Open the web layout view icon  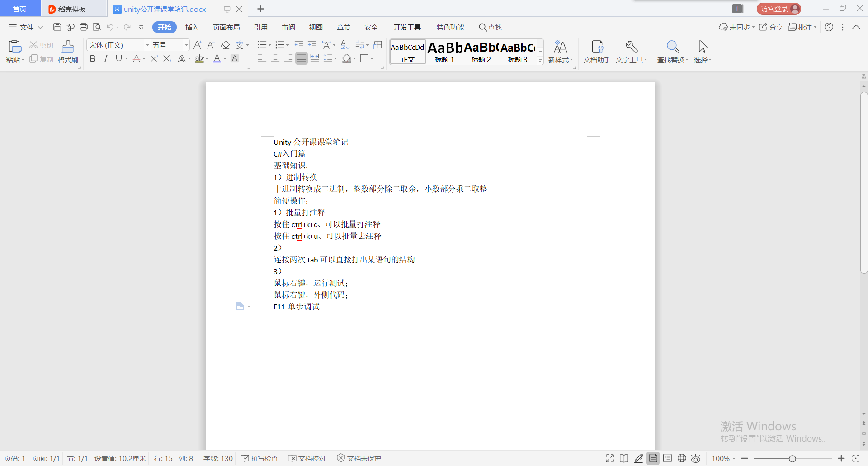click(x=682, y=458)
